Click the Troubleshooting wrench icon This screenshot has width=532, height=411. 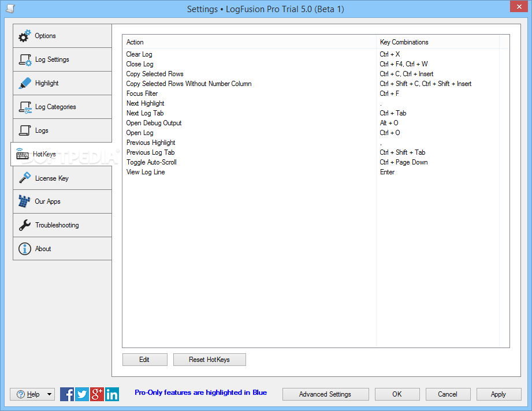click(25, 225)
